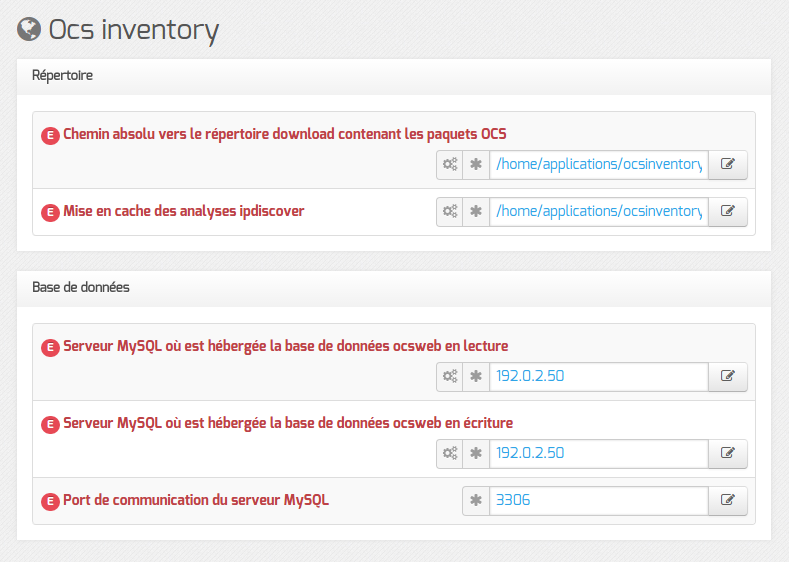The image size is (789, 562).
Task: Click edit icon for MySQL port 3306
Action: [x=728, y=500]
